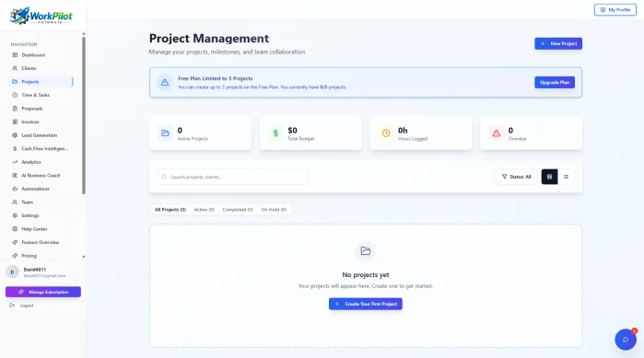Screen dimensions: 644x358
Task: Open the Settings gear icon
Action: click(15, 215)
